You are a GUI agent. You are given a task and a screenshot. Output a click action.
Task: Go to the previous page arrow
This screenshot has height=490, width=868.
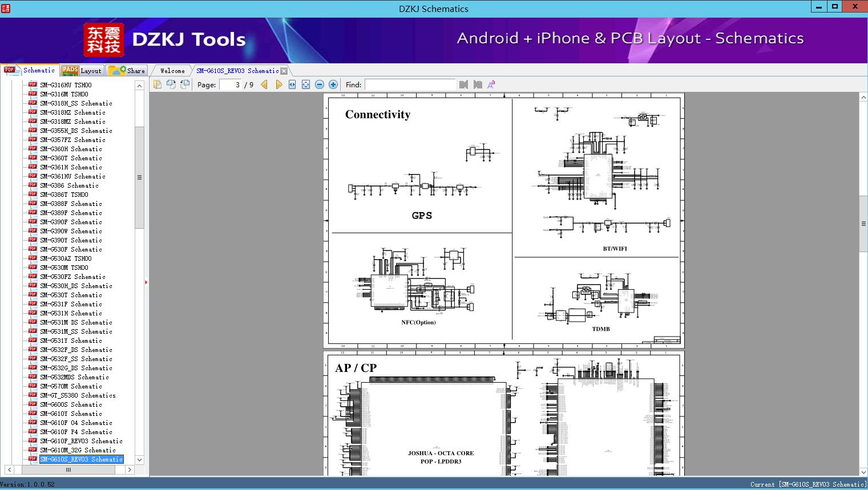click(x=264, y=84)
